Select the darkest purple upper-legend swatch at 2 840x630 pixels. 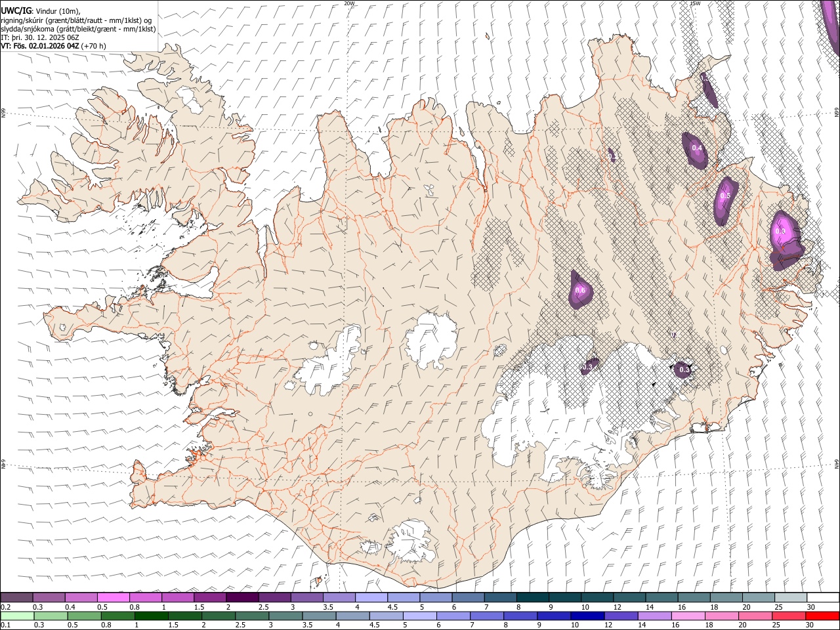pyautogui.click(x=242, y=597)
